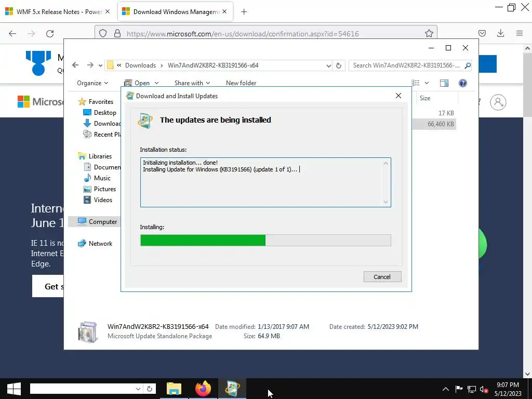
Task: Save page to Pocket
Action: [x=482, y=33]
